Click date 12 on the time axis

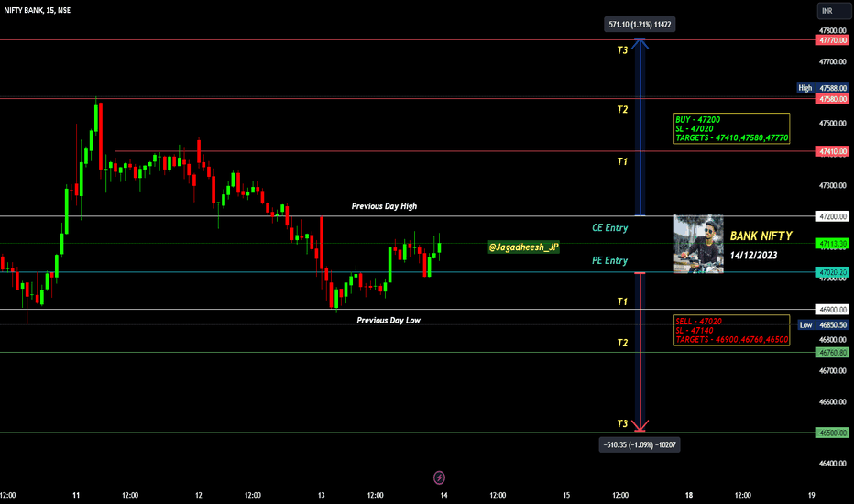pyautogui.click(x=199, y=495)
